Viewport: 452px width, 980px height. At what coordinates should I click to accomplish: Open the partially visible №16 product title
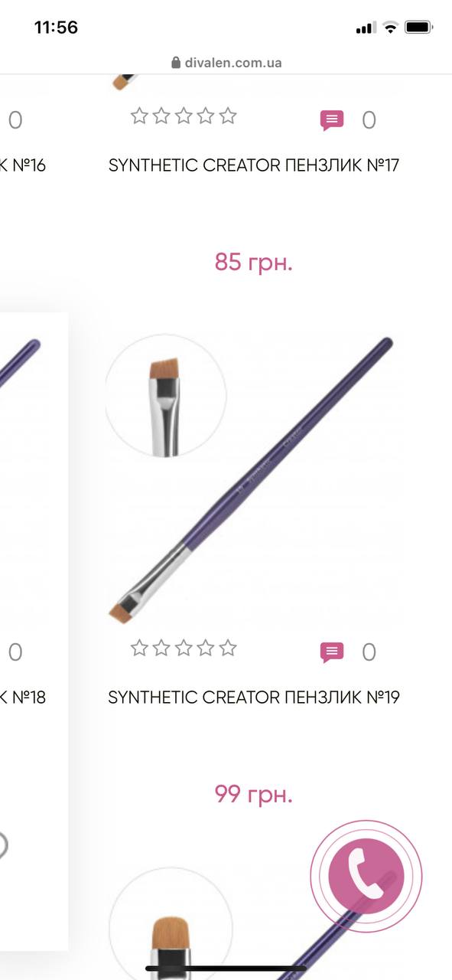coord(23,165)
